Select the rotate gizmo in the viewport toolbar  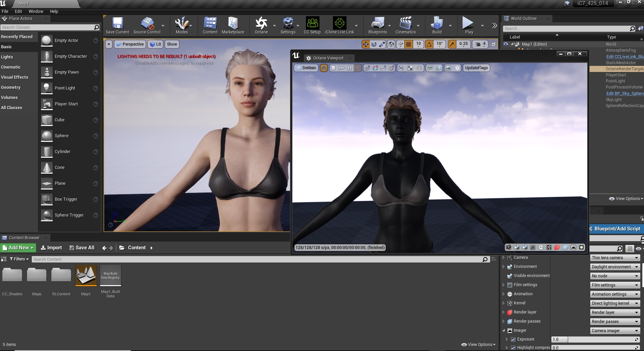click(x=374, y=44)
